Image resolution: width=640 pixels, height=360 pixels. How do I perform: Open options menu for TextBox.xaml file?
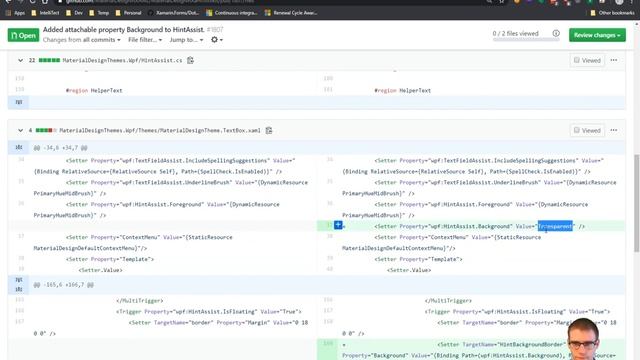coord(614,131)
